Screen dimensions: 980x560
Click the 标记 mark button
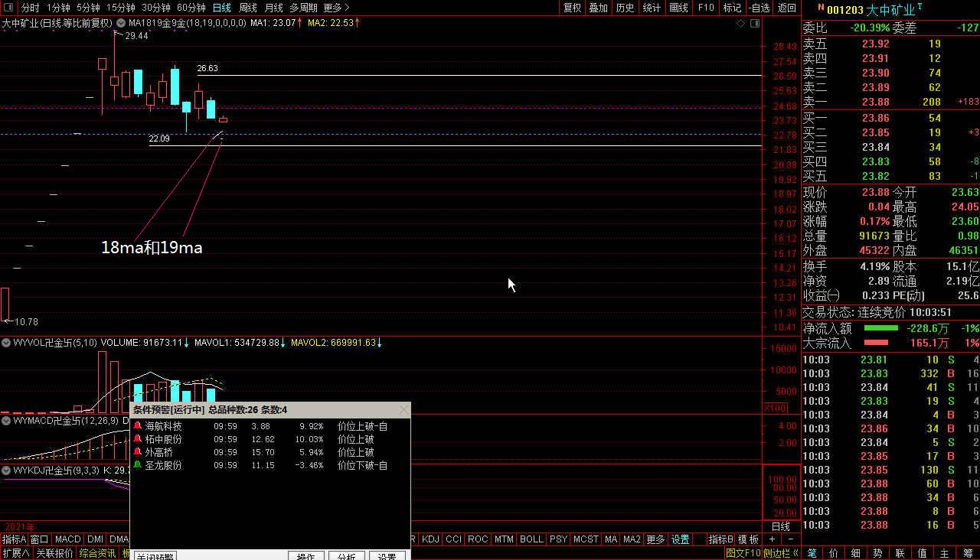click(732, 8)
